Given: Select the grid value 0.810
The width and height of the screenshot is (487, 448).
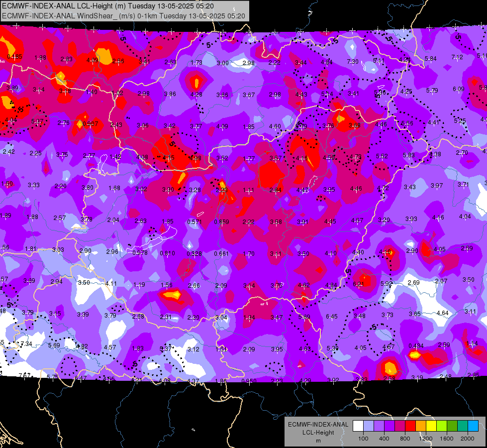Looking at the screenshot, I should [168, 253].
